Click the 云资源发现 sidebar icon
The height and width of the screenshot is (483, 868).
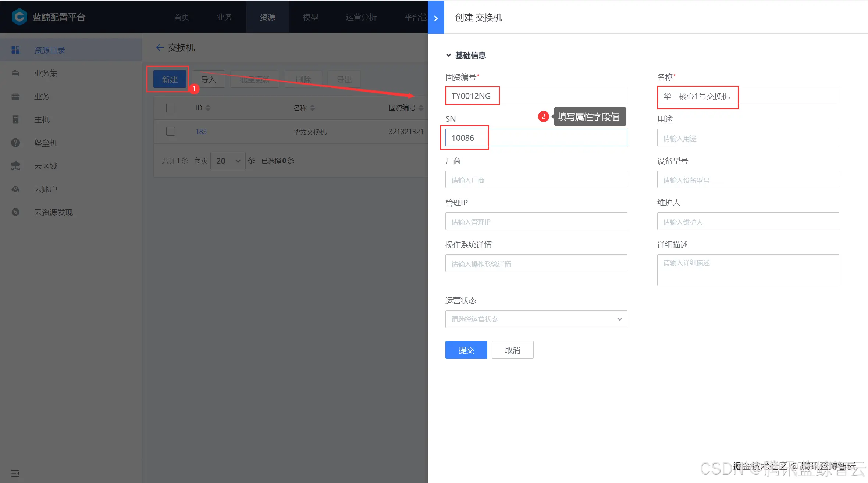pyautogui.click(x=15, y=212)
